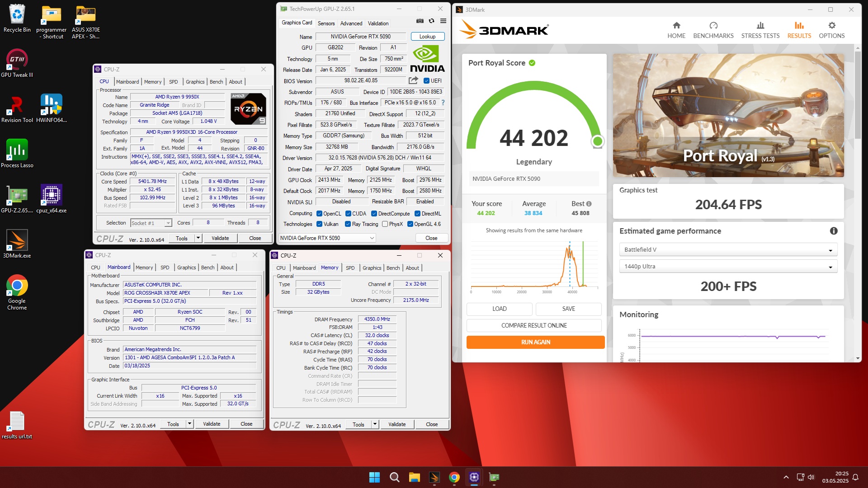
Task: Expand Tools arrow in CPU-Z CPU window
Action: pos(198,238)
